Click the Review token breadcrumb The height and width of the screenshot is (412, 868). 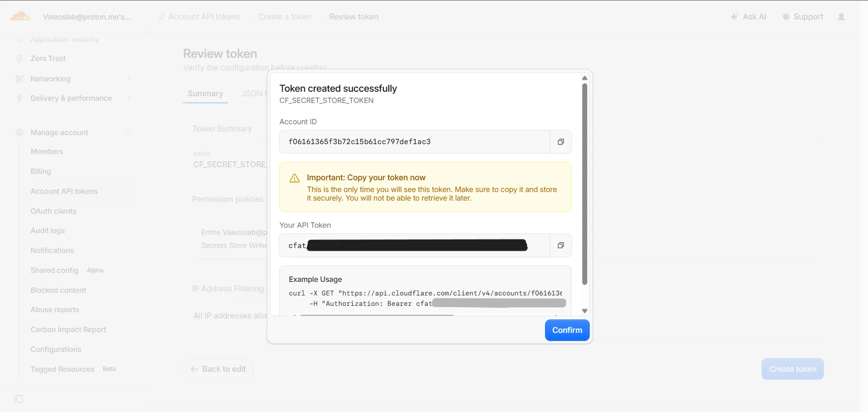(x=354, y=17)
